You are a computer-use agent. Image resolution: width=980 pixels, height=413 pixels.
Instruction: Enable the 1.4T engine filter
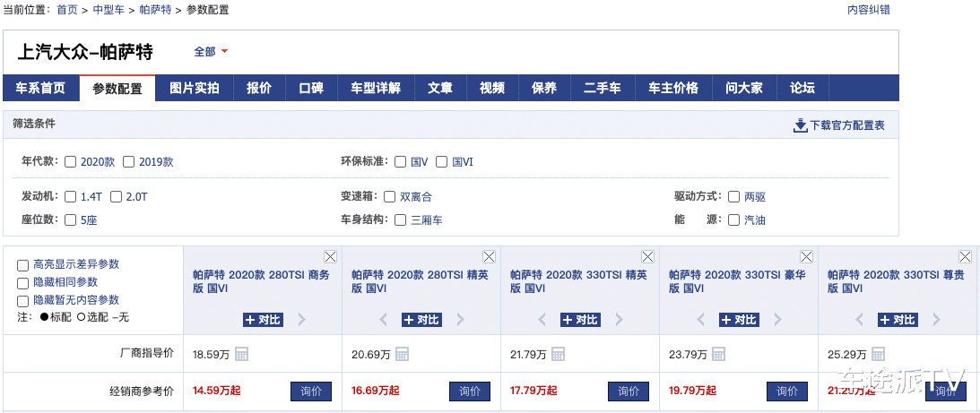[70, 197]
